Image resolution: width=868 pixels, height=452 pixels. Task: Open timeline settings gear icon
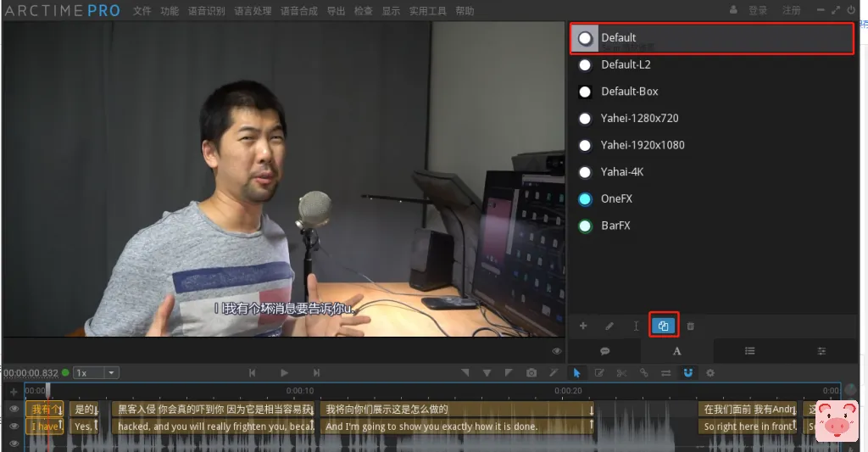click(x=710, y=373)
